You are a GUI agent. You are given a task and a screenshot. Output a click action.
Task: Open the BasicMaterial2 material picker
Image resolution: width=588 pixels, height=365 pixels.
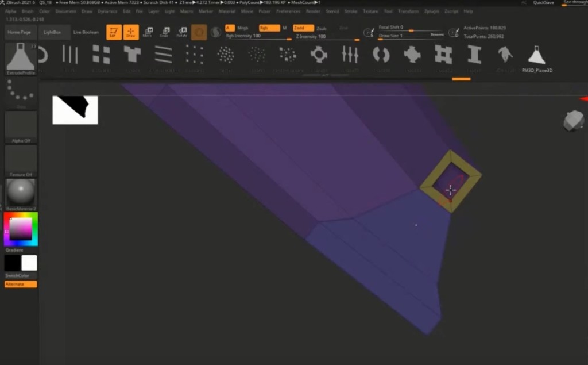21,194
